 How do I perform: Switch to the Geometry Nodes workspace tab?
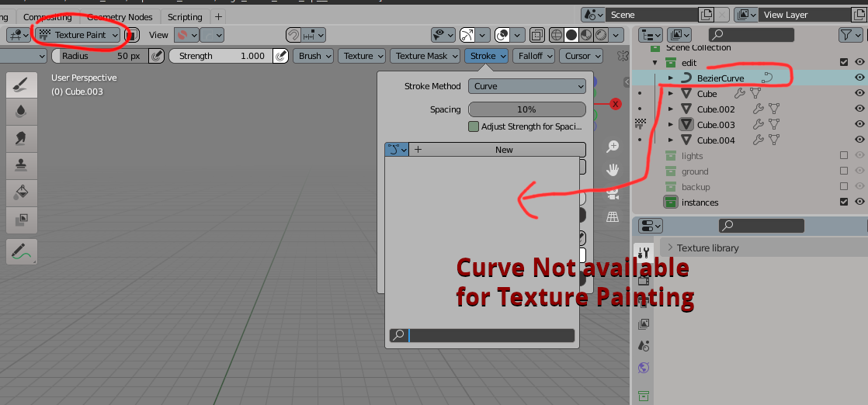119,16
